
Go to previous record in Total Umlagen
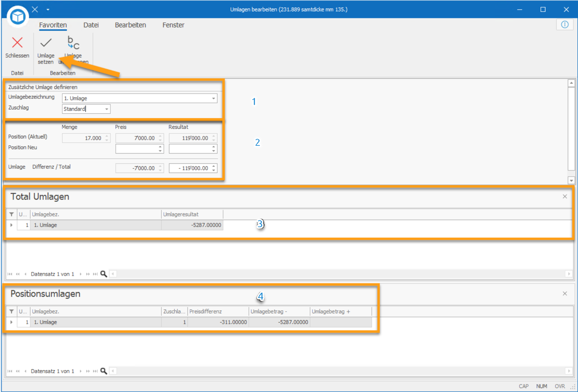point(25,274)
